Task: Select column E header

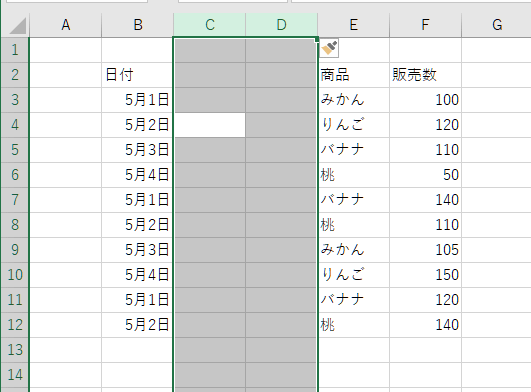Action: coord(354,25)
